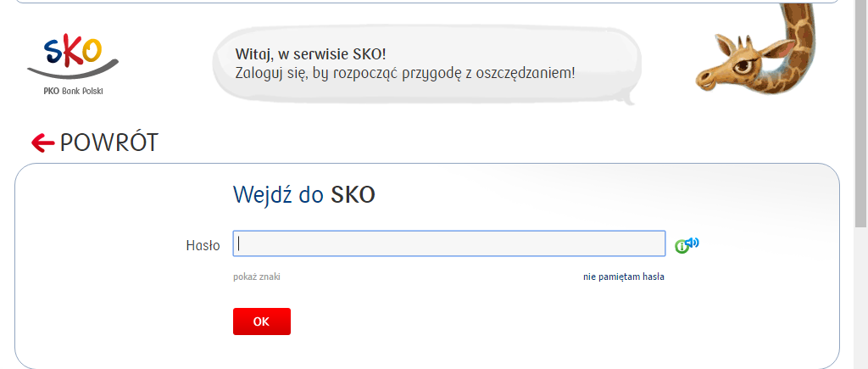Click the "Witaj, w serwisie SKO!" greeting text
The width and height of the screenshot is (868, 369).
[x=310, y=54]
